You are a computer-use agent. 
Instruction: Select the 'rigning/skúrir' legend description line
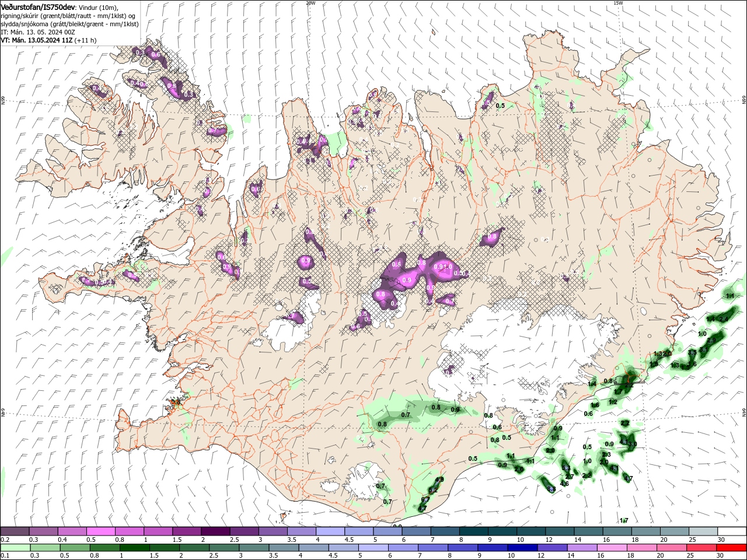(68, 16)
